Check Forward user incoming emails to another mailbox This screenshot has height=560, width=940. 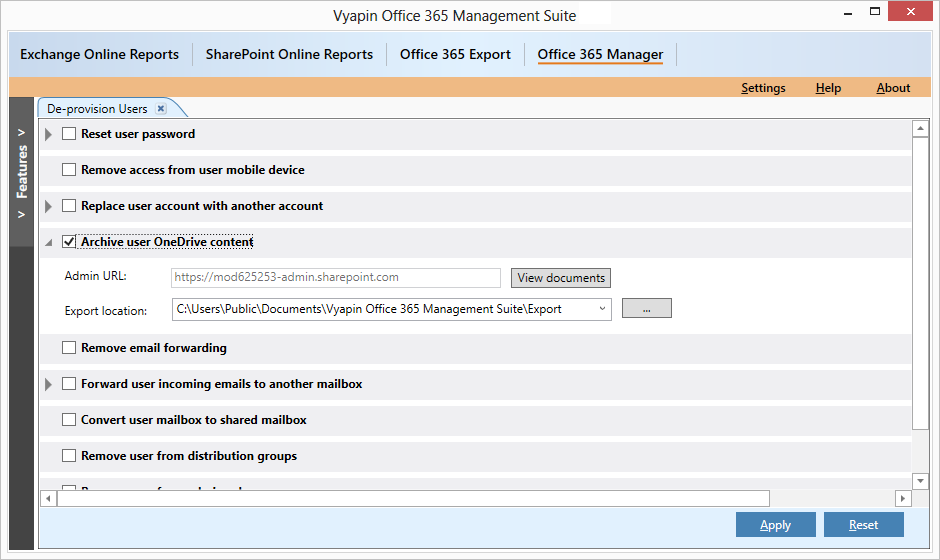(69, 384)
